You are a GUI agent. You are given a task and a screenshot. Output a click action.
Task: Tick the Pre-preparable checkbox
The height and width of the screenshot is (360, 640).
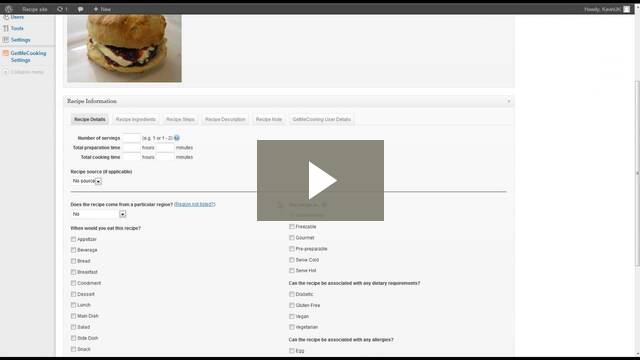point(292,249)
